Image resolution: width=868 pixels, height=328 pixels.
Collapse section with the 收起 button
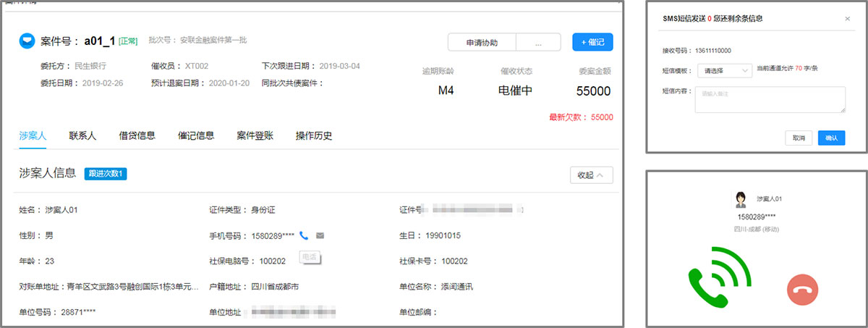592,175
